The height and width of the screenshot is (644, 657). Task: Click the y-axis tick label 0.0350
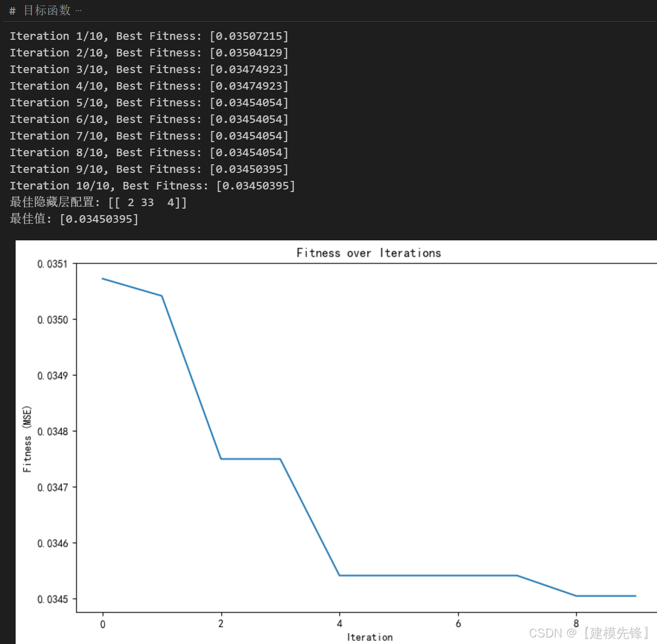pos(52,320)
